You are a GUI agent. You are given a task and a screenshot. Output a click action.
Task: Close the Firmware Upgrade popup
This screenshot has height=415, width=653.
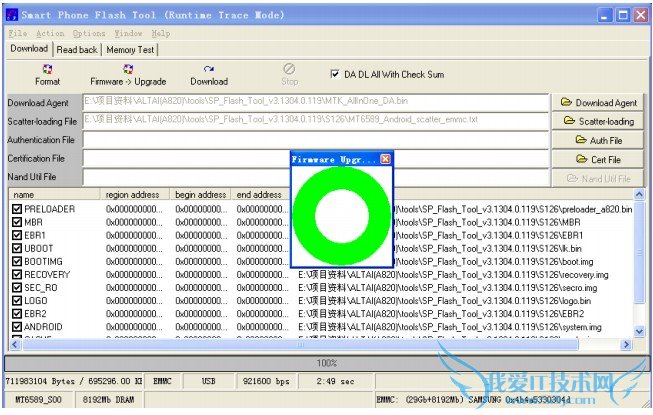point(386,159)
